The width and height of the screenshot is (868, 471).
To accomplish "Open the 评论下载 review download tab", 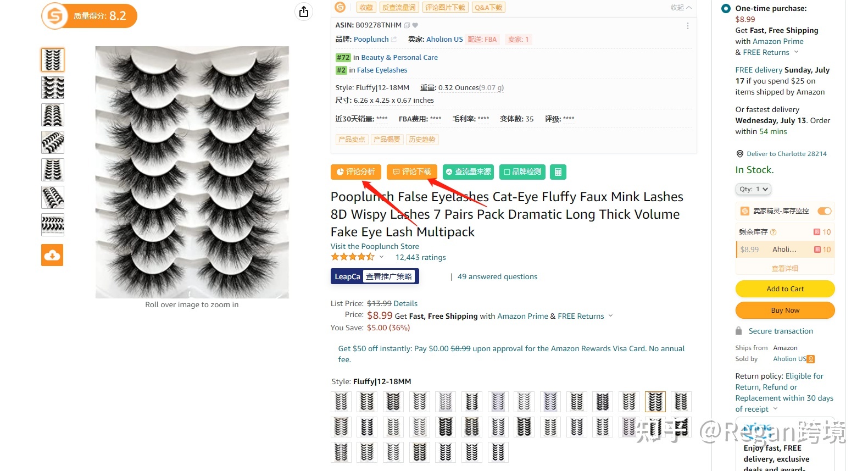I will (x=412, y=172).
